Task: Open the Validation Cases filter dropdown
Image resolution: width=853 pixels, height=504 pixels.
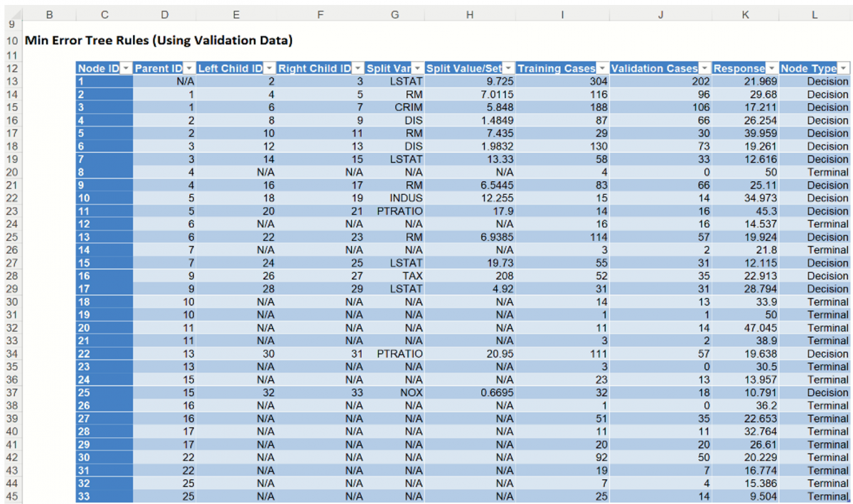Action: pyautogui.click(x=704, y=68)
